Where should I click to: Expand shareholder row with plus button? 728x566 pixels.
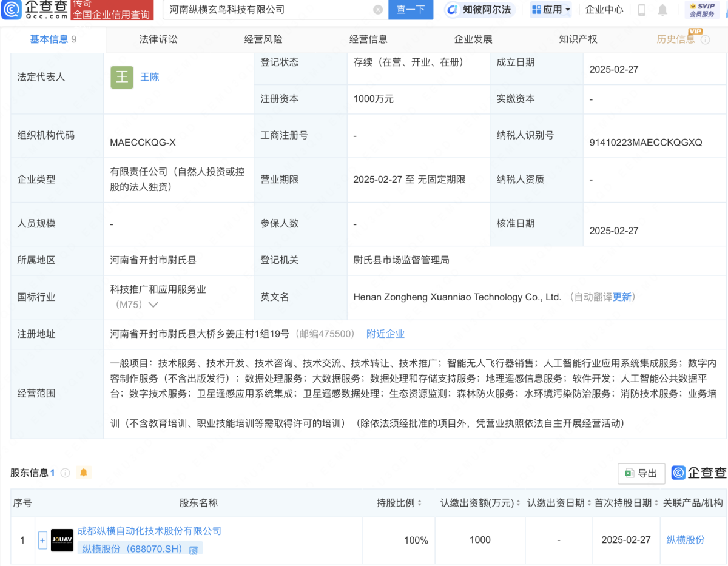(42, 540)
